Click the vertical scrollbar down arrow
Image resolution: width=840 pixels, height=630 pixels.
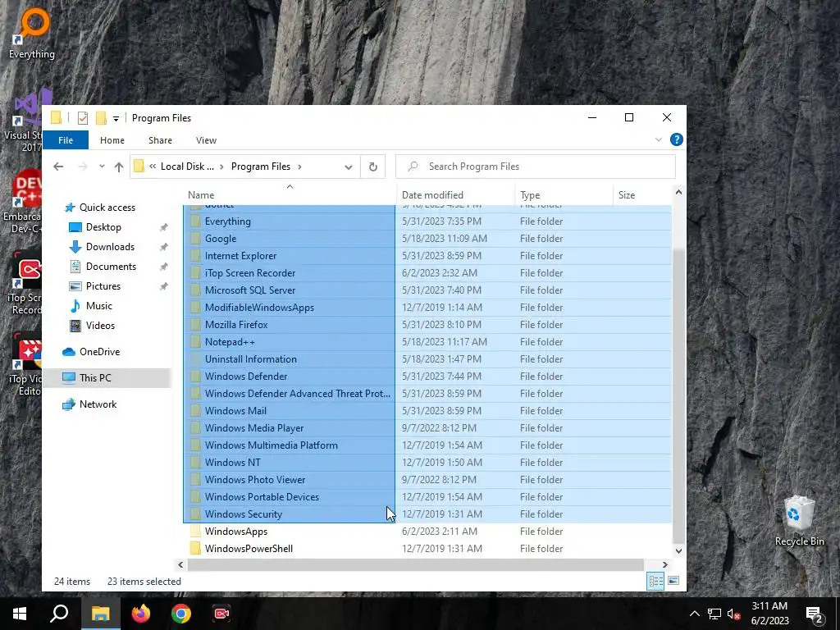[678, 550]
